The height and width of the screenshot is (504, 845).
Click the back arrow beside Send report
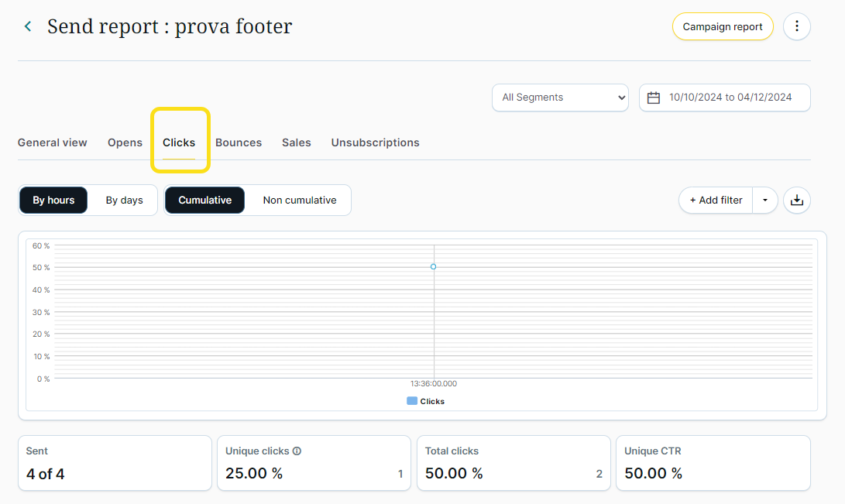28,26
